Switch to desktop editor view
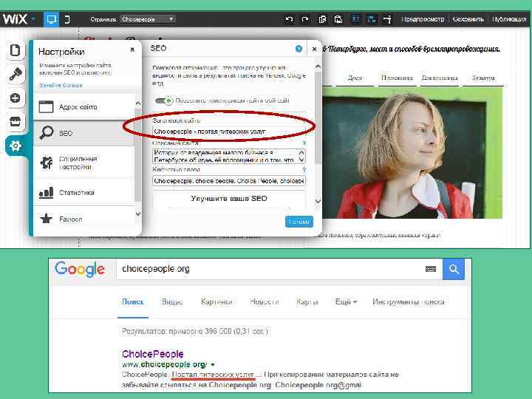The width and height of the screenshot is (532, 399). pyautogui.click(x=51, y=19)
